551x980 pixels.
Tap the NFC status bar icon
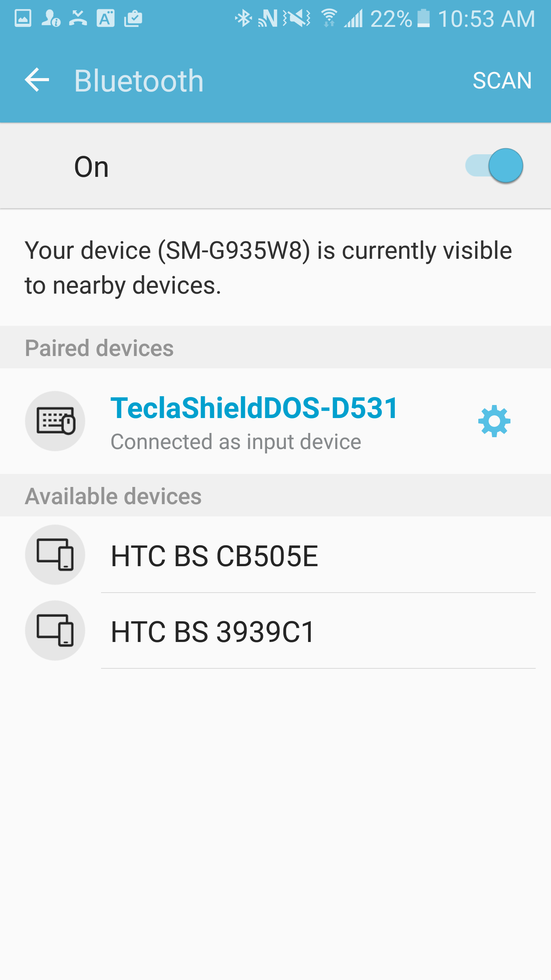click(x=268, y=18)
